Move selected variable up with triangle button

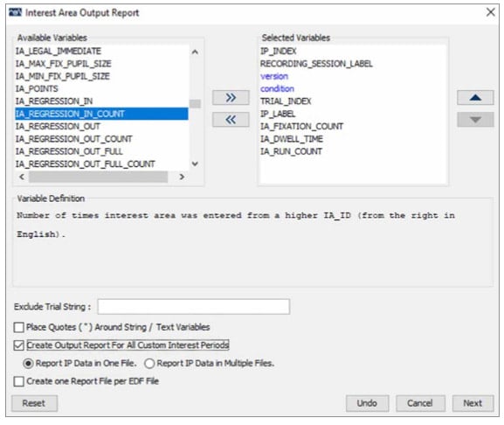(475, 97)
